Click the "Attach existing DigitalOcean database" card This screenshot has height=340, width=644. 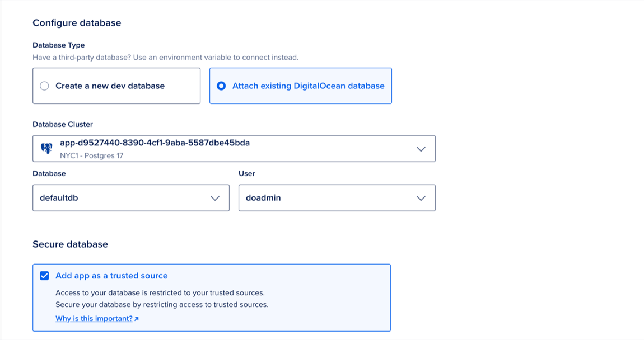(301, 86)
